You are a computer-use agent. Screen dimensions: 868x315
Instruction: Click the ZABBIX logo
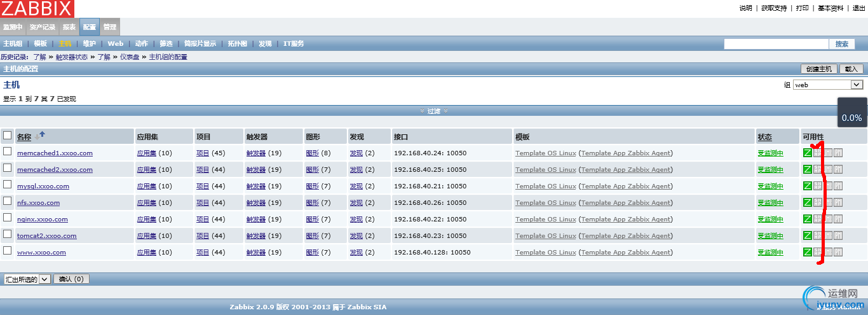pos(37,8)
